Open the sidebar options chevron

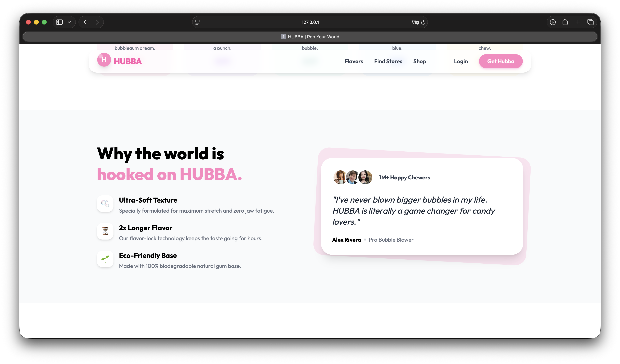(x=70, y=22)
